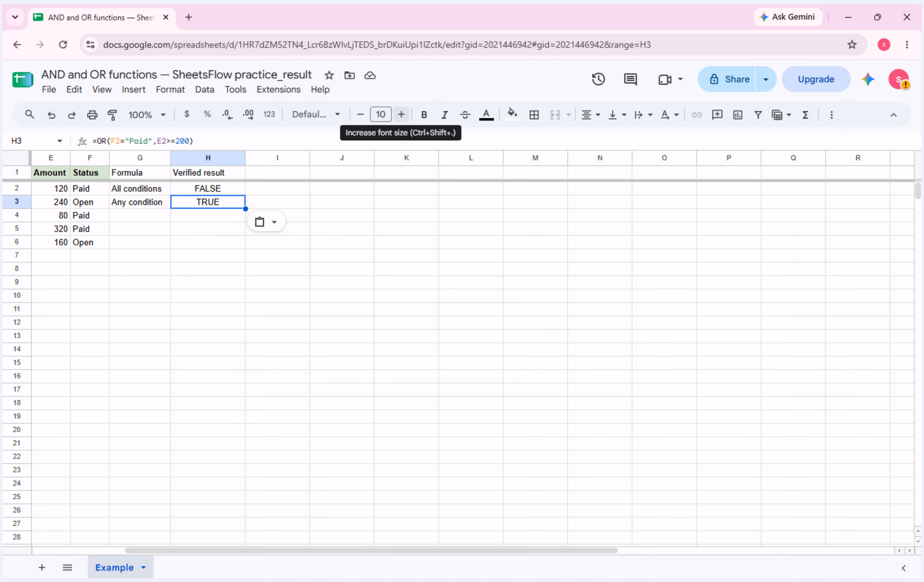Click the font size input field
Viewport: 924px width, 582px height.
(x=380, y=114)
